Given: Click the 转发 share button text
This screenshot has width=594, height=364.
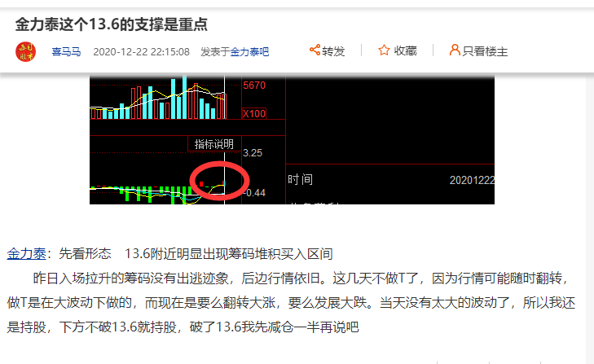Looking at the screenshot, I should coord(333,51).
